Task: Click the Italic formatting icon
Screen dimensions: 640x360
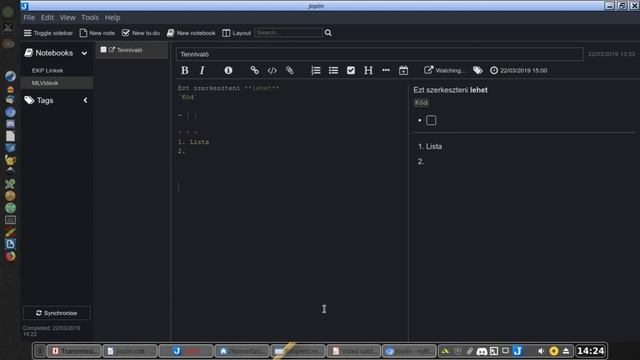Action: [202, 70]
